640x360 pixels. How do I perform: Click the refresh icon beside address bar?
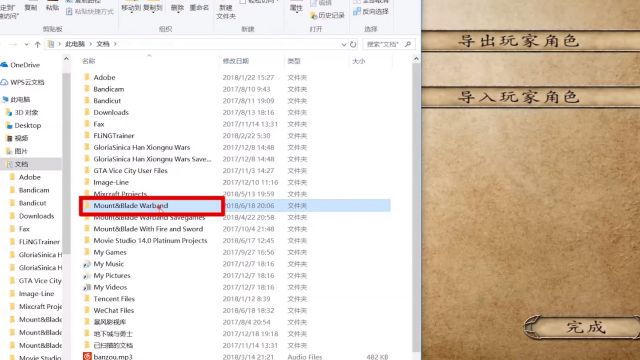coord(353,44)
